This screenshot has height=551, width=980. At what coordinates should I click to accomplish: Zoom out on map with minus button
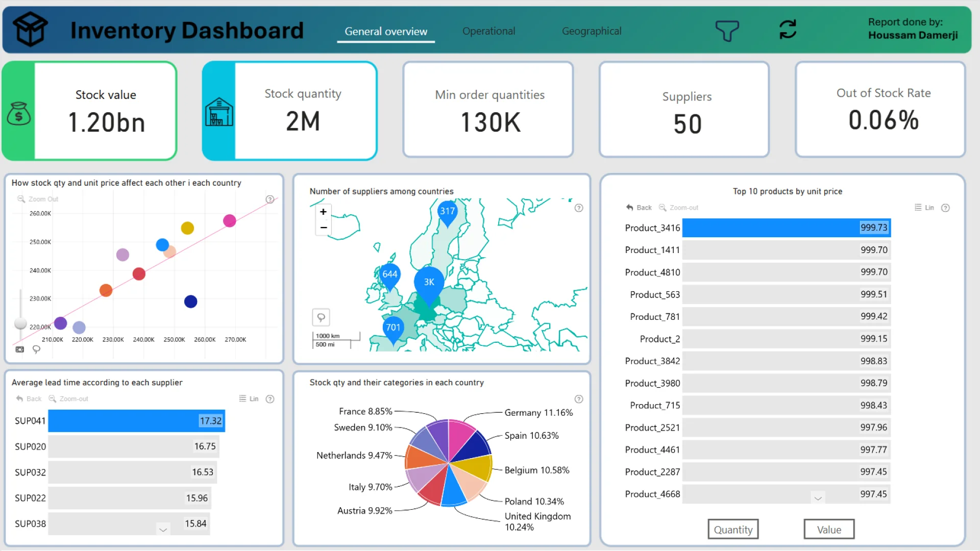[x=323, y=228]
